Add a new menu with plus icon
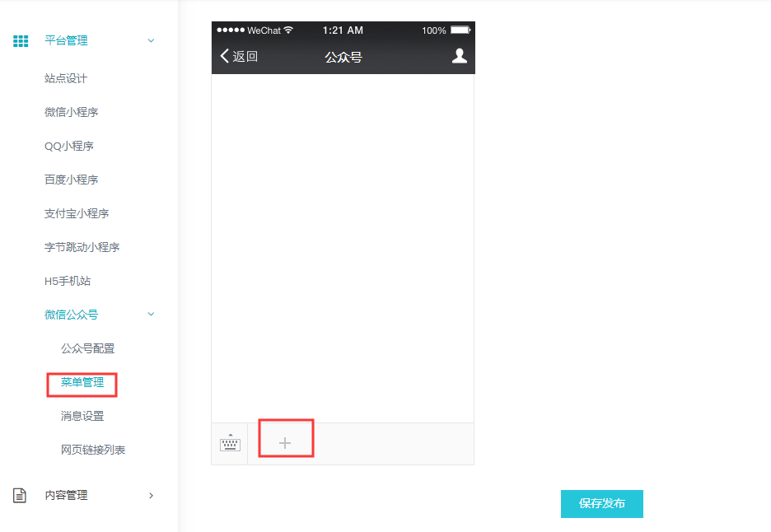This screenshot has width=771, height=532. (x=285, y=443)
